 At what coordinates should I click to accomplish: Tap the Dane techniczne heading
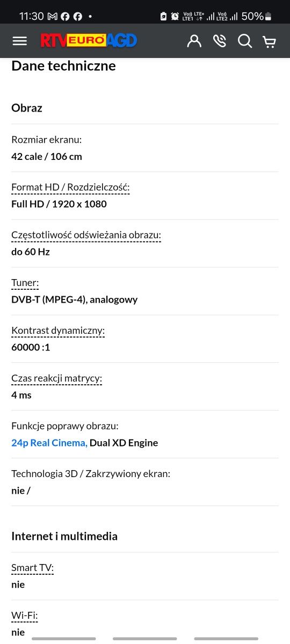pyautogui.click(x=63, y=66)
